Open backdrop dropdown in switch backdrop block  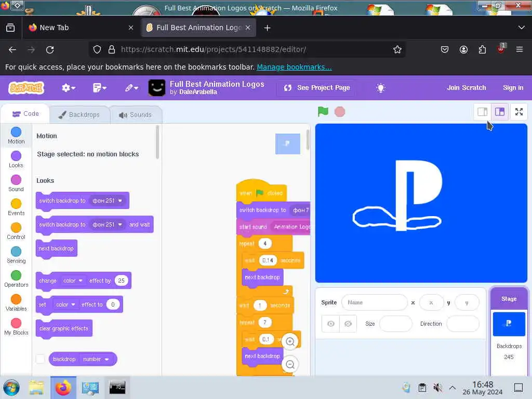point(107,201)
